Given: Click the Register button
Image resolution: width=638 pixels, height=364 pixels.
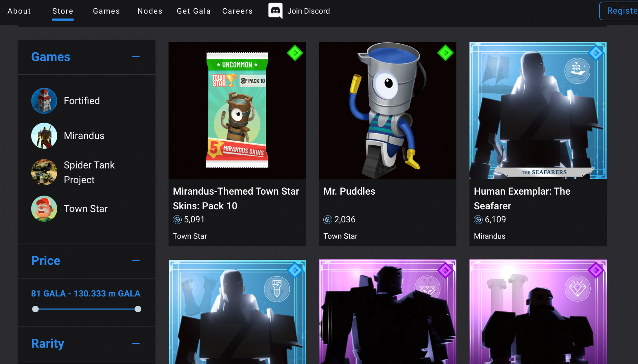Looking at the screenshot, I should (619, 11).
